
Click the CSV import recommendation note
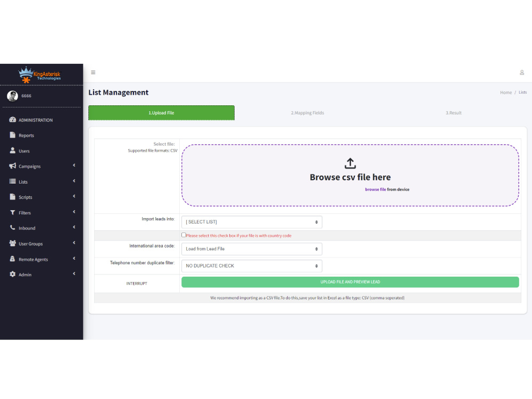(x=307, y=298)
